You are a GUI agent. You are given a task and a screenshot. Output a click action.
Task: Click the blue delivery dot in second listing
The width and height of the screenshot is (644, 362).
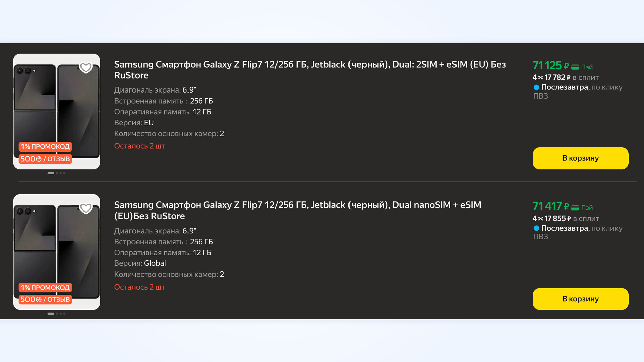536,228
